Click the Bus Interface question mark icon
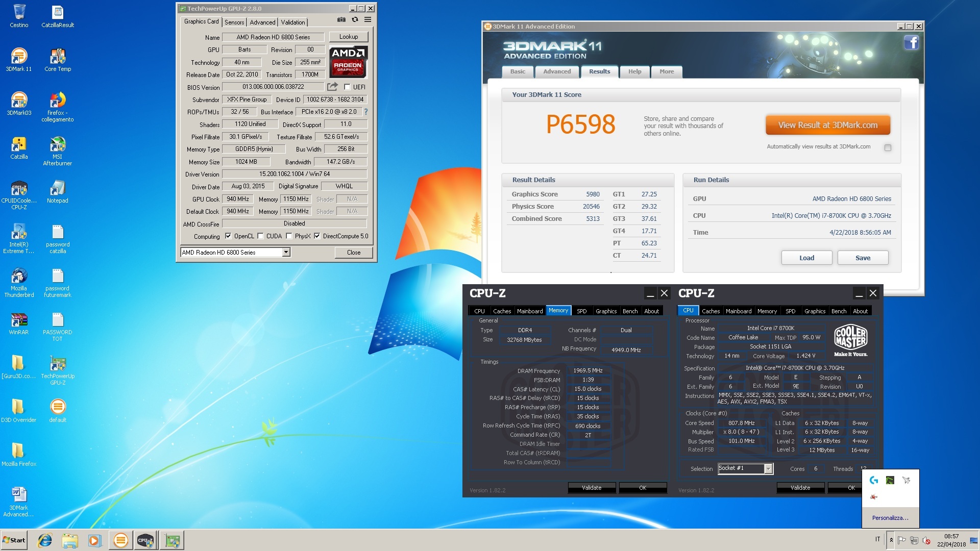The width and height of the screenshot is (980, 551). (x=365, y=112)
